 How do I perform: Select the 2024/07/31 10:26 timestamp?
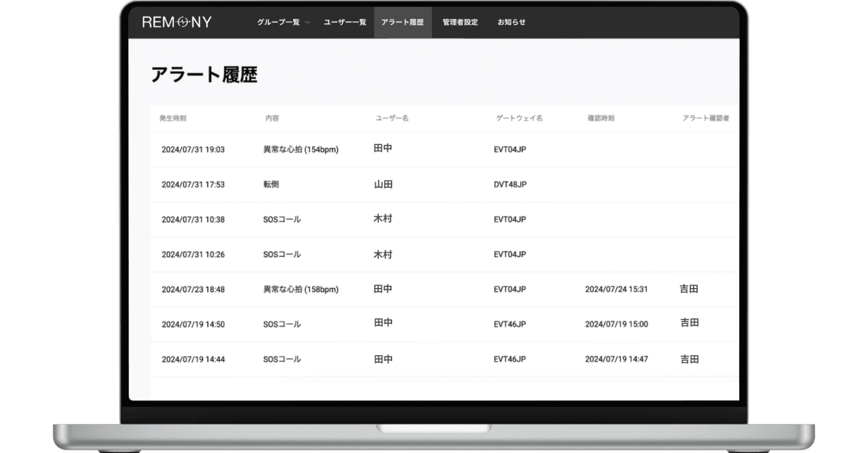pos(193,254)
